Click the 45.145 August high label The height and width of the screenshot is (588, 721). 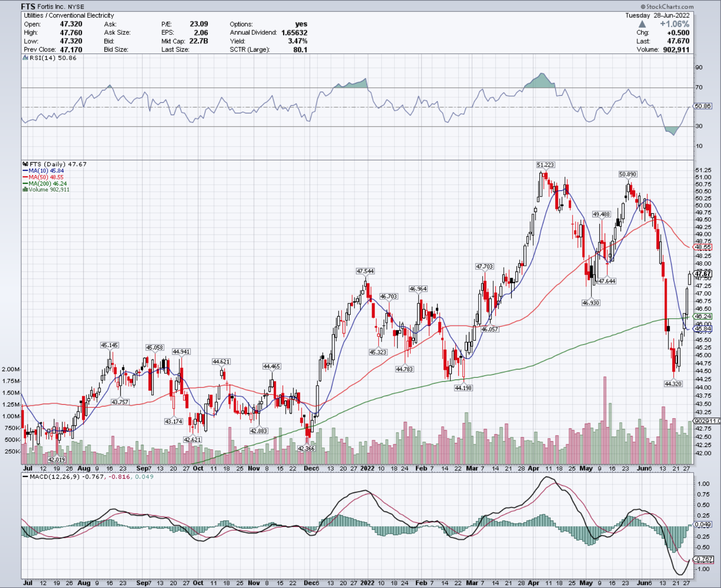coord(109,345)
